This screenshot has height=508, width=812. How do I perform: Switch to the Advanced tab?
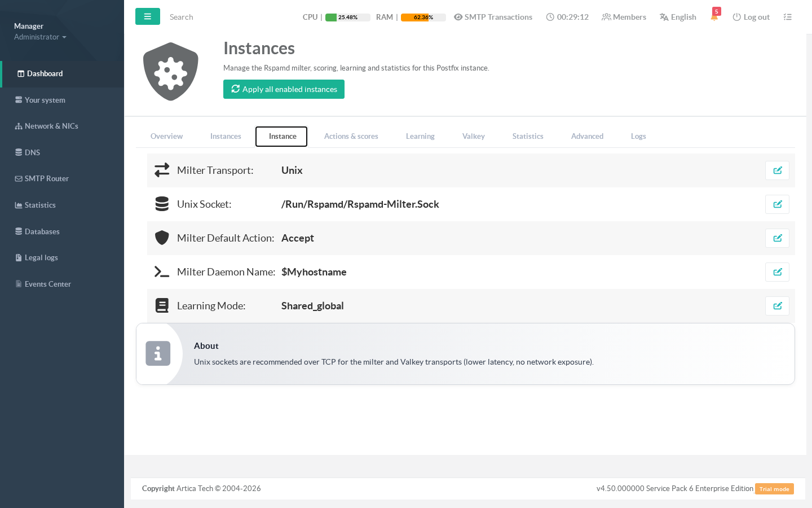(587, 136)
